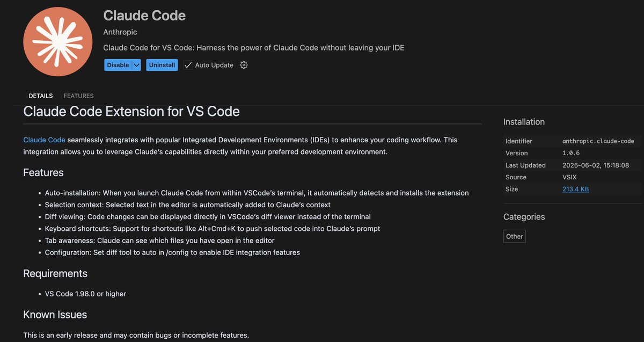644x342 pixels.
Task: Click the Anthropic publisher name
Action: click(x=121, y=32)
